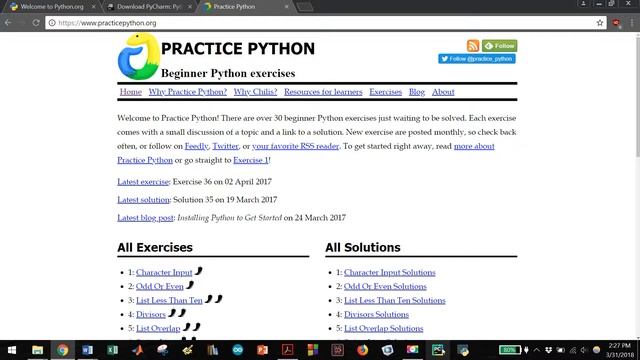Image resolution: width=640 pixels, height=360 pixels.
Task: Click the Twitter Follow @practice_python button
Action: click(477, 59)
